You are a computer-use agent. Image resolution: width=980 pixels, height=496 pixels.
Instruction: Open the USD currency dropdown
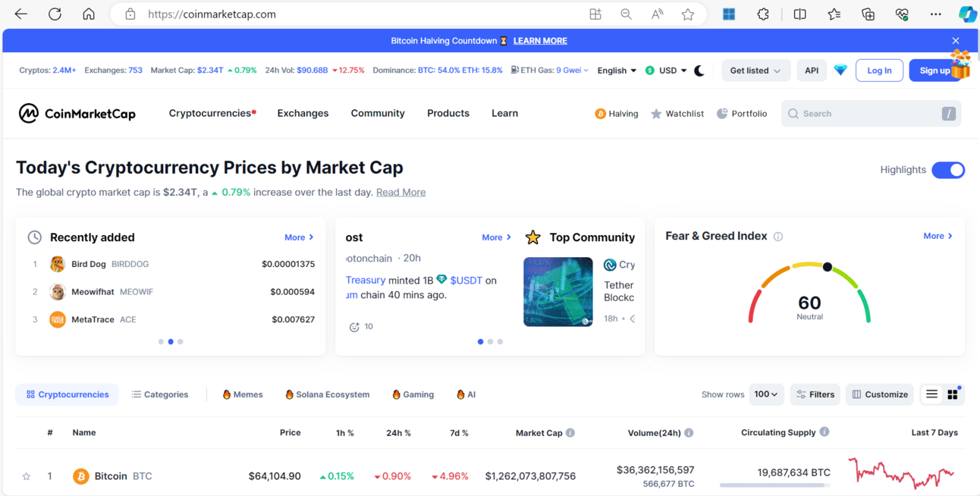pos(666,71)
